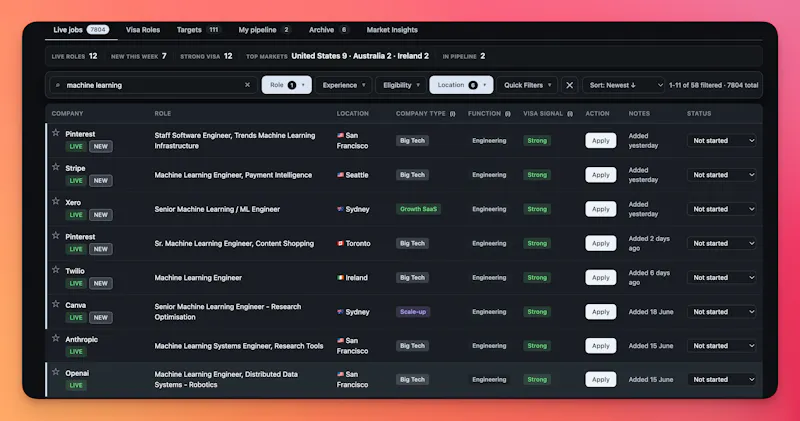Star the Pinterest Content Shopping job
The height and width of the screenshot is (421, 800).
pos(56,235)
